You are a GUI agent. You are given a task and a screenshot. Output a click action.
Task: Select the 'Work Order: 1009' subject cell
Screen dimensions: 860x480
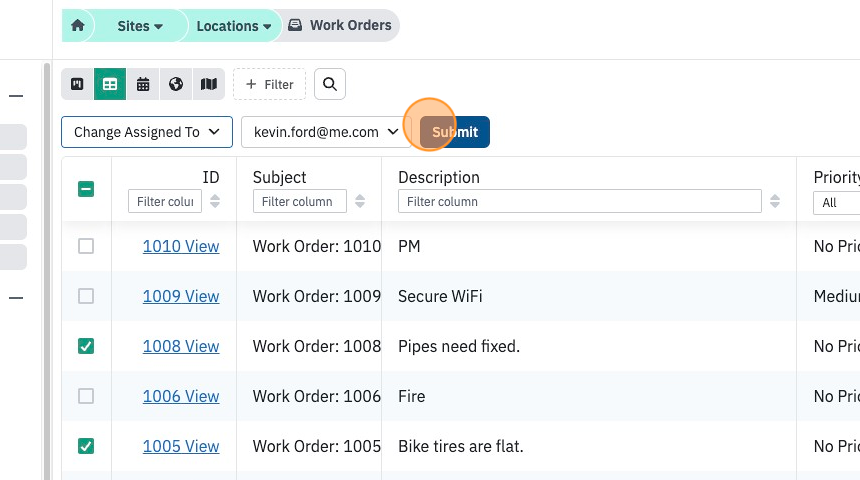click(x=316, y=296)
